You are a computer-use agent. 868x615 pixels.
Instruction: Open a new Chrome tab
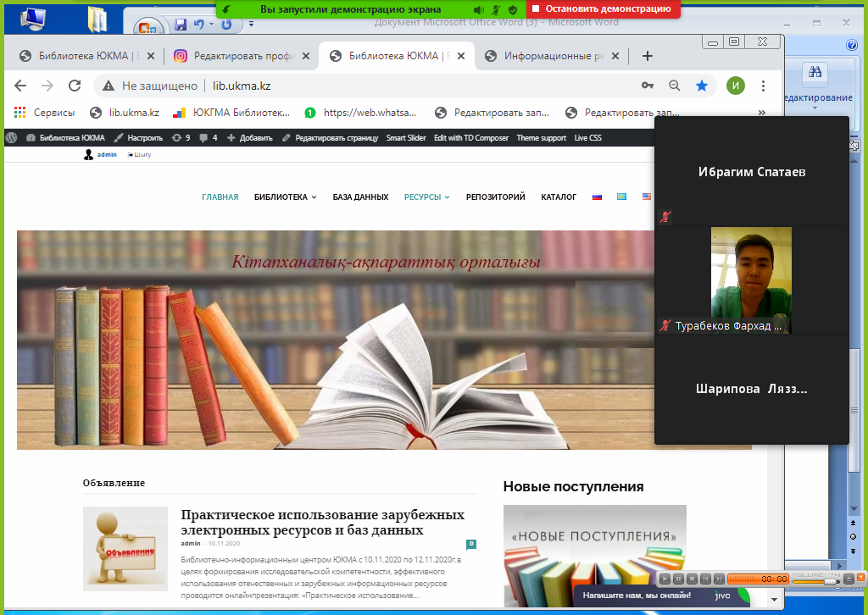[648, 56]
